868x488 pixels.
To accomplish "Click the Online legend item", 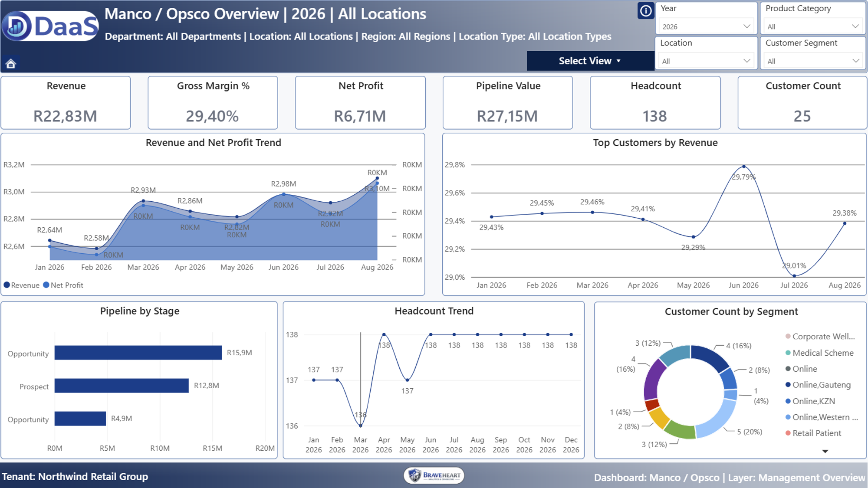I will click(x=801, y=369).
